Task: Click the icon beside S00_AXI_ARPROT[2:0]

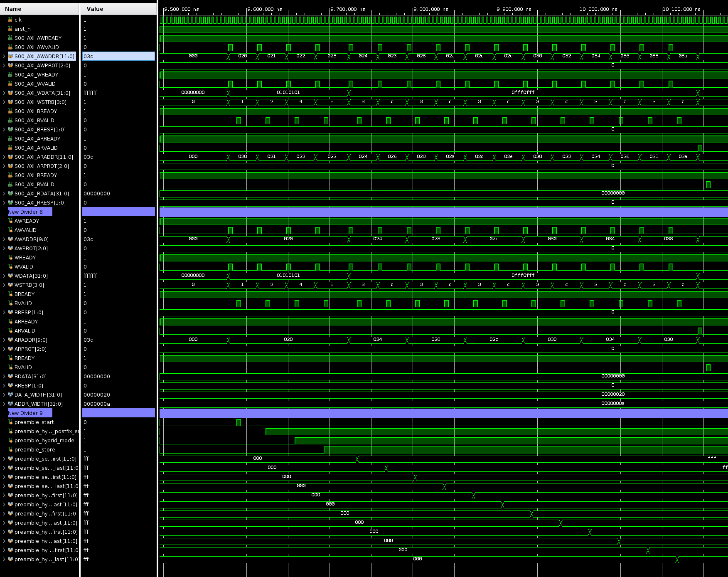Action: [x=10, y=166]
